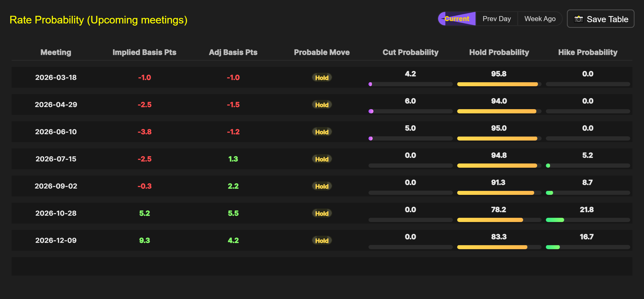
Task: Click Hold badge for 2026-03-18 meeting
Action: [322, 78]
